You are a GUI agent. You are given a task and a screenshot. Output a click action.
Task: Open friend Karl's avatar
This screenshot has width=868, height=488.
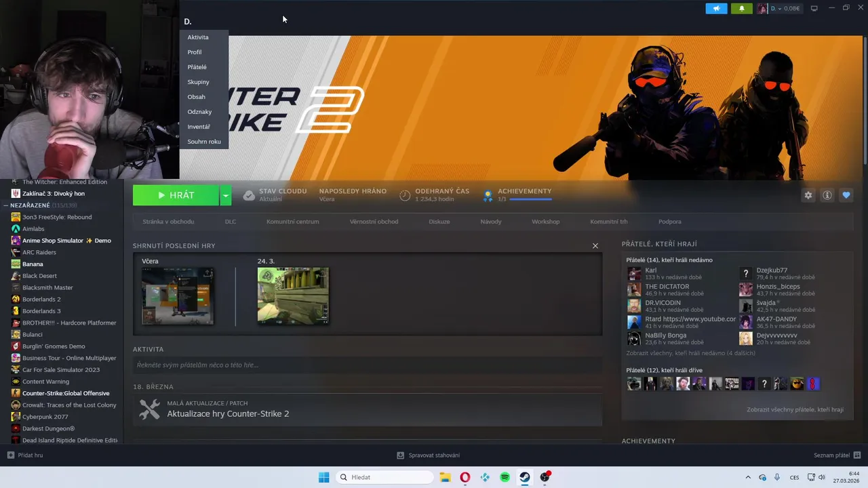pyautogui.click(x=634, y=273)
